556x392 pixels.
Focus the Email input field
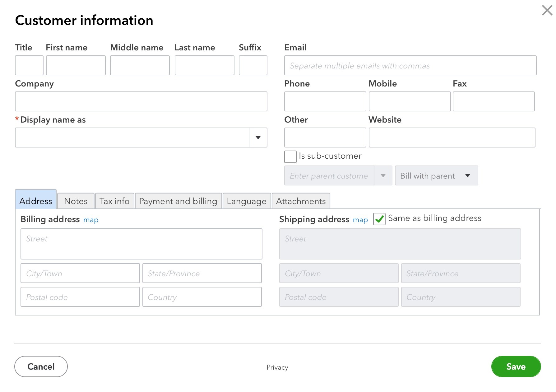[410, 65]
